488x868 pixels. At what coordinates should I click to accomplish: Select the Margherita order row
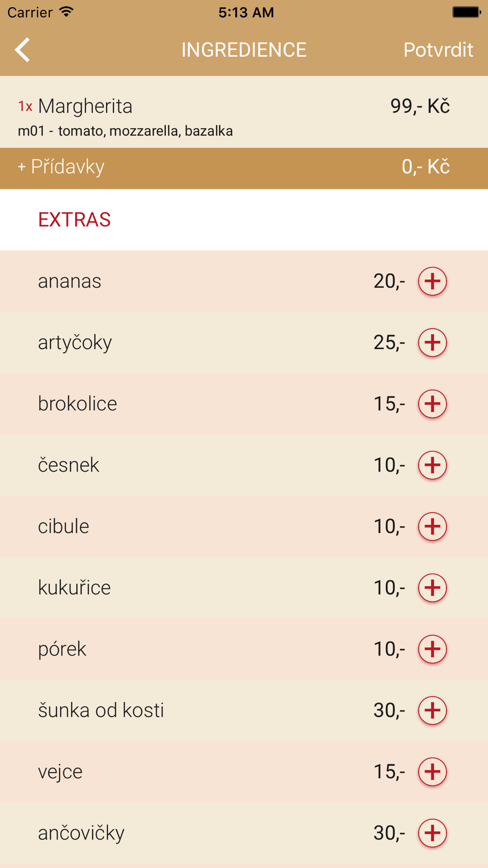244,112
